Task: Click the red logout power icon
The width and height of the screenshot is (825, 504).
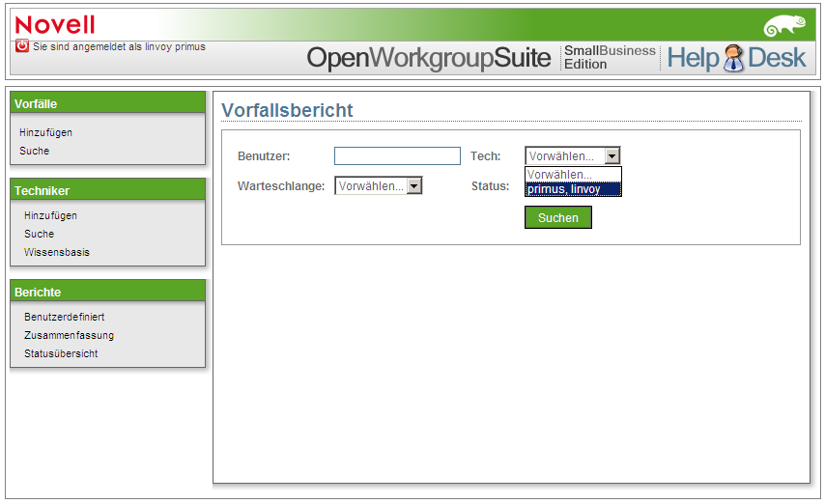Action: click(22, 45)
